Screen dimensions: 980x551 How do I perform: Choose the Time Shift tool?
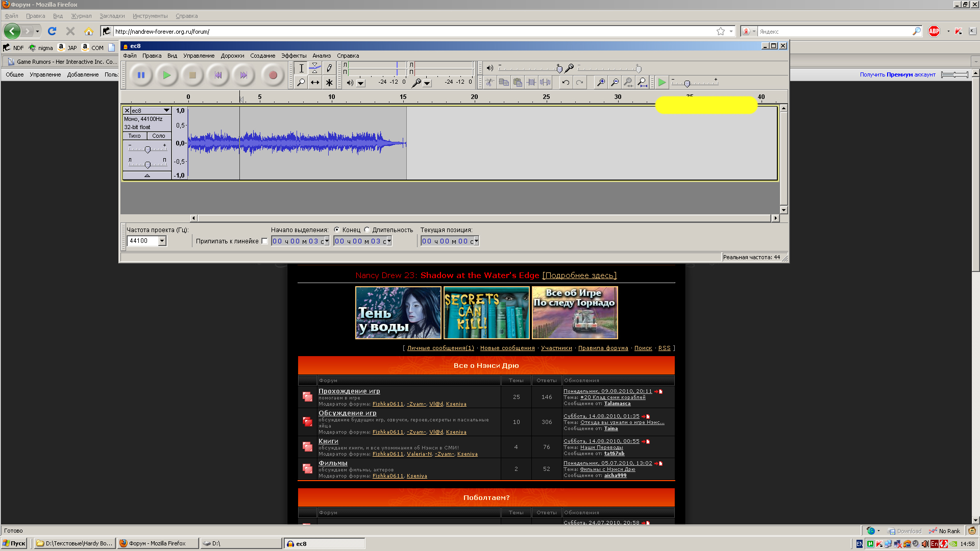tap(315, 82)
